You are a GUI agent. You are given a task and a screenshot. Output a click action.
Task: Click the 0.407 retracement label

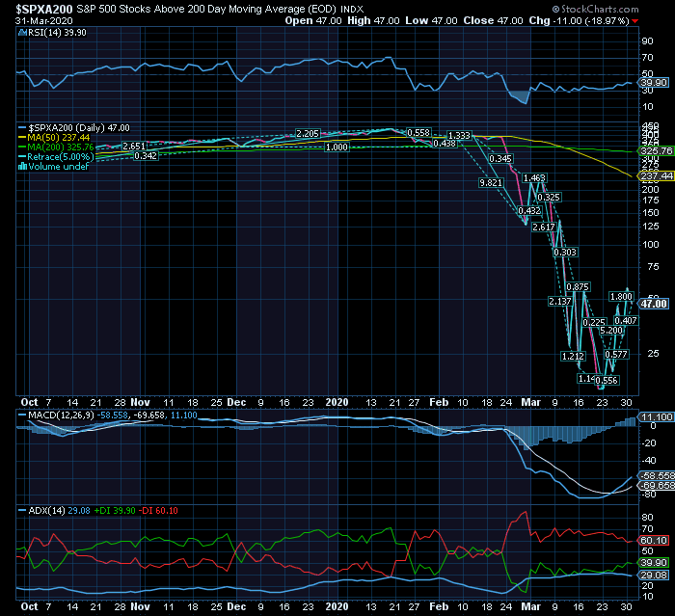626,321
